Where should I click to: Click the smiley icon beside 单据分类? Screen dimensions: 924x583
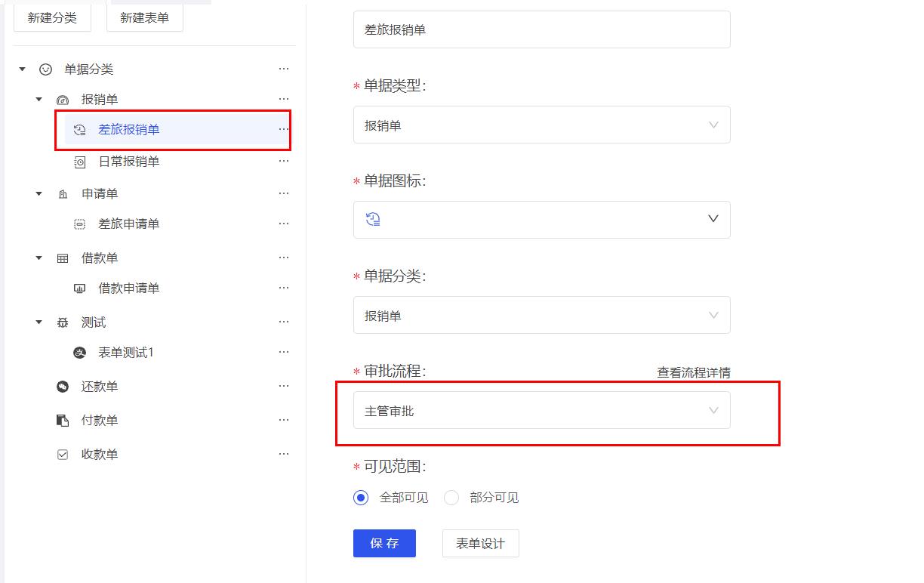coord(46,69)
